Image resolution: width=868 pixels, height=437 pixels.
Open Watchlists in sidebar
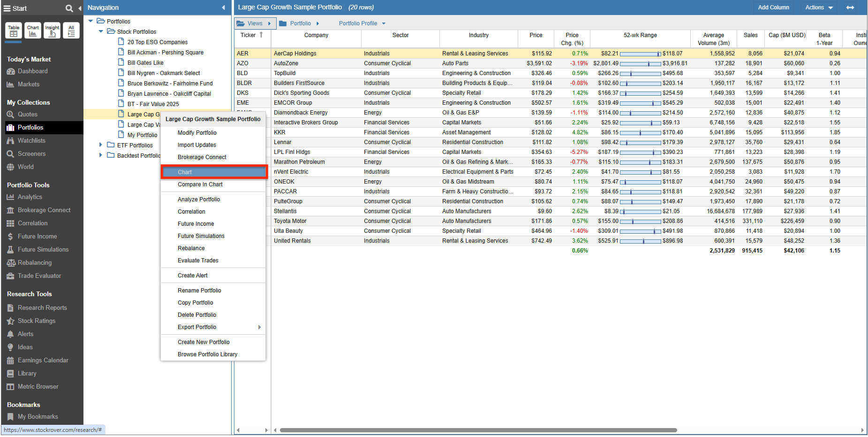tap(31, 141)
